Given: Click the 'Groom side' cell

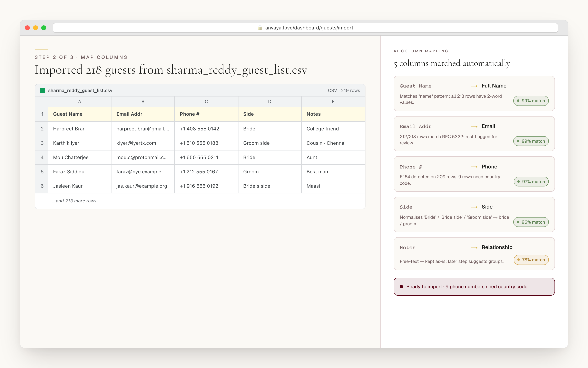Looking at the screenshot, I should pyautogui.click(x=270, y=143).
